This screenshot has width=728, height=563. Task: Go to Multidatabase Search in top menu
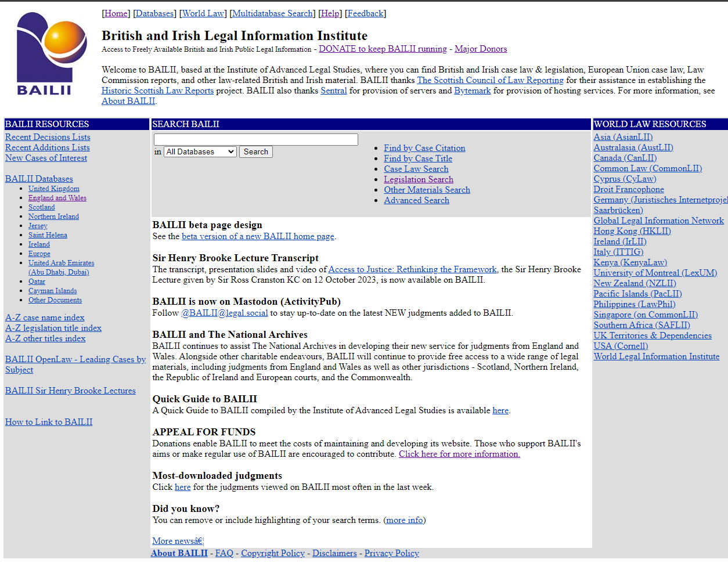(x=272, y=13)
